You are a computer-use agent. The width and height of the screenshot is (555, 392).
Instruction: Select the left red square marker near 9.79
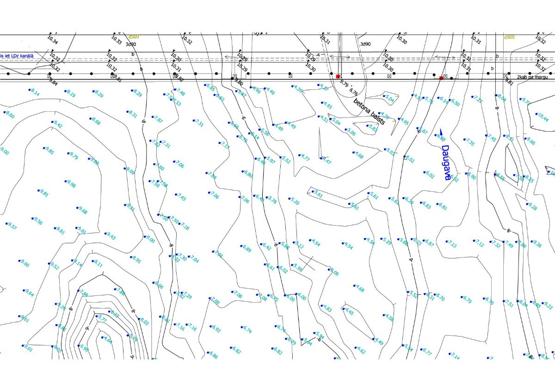(x=338, y=76)
